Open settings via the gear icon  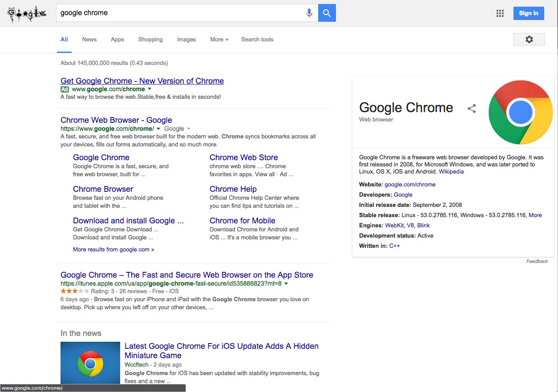529,39
